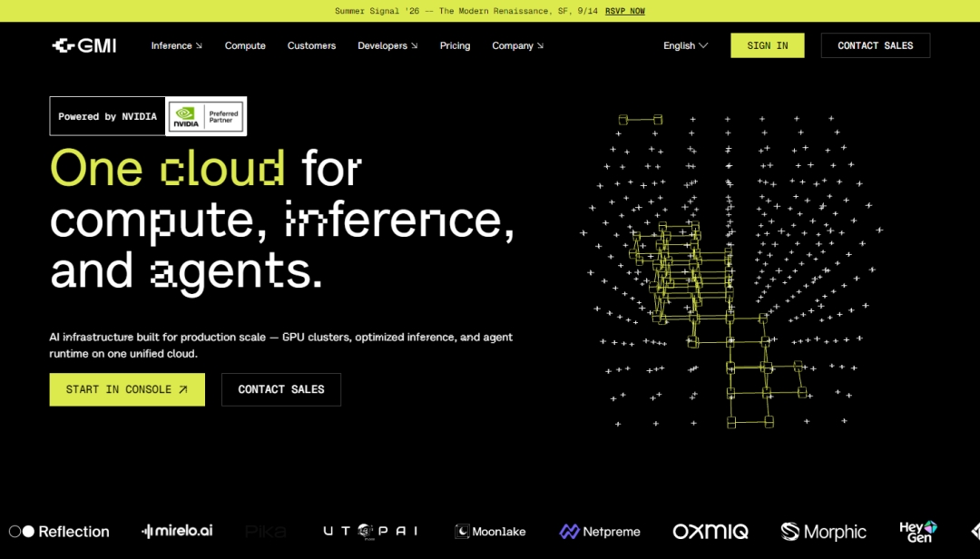Viewport: 980px width, 559px height.
Task: Click the START IN CONSOLE button
Action: tap(127, 389)
